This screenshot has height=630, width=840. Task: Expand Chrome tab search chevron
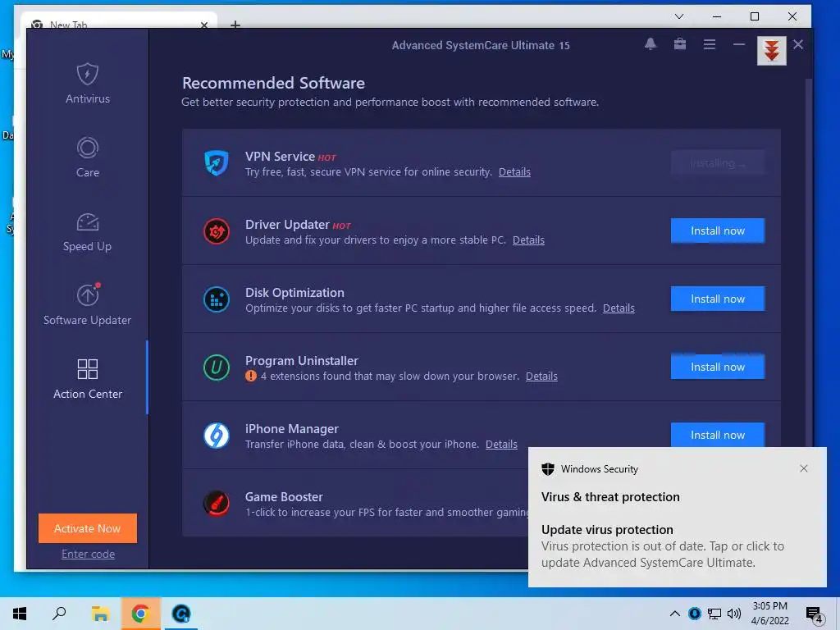click(679, 16)
